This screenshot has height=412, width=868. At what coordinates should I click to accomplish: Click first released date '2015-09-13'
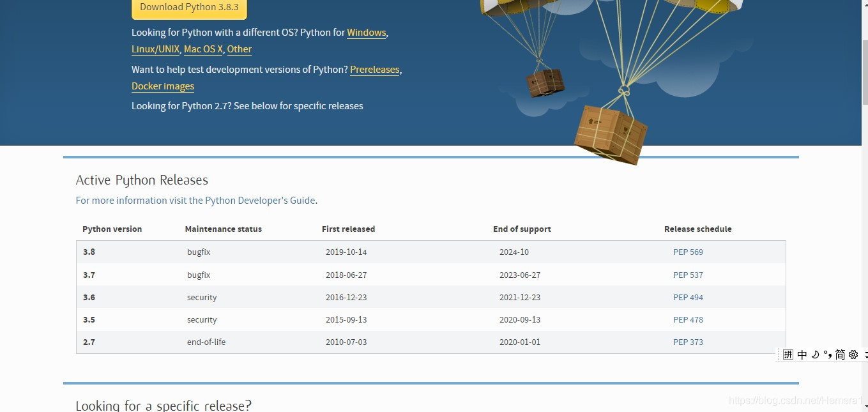click(x=346, y=320)
